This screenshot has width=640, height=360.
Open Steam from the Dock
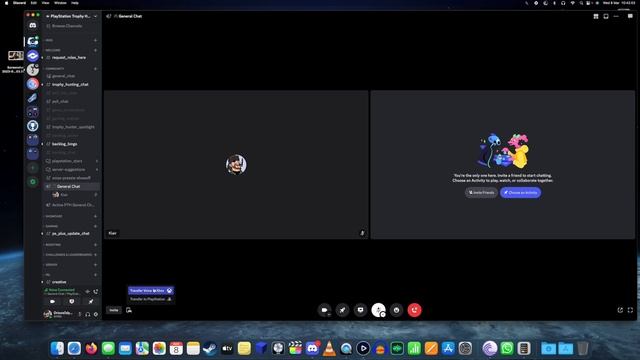[210, 348]
